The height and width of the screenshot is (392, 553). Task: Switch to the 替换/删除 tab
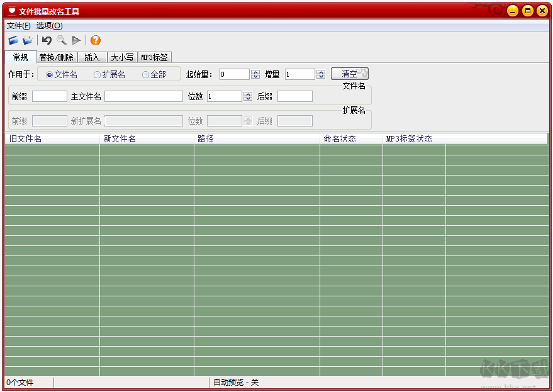[x=57, y=57]
